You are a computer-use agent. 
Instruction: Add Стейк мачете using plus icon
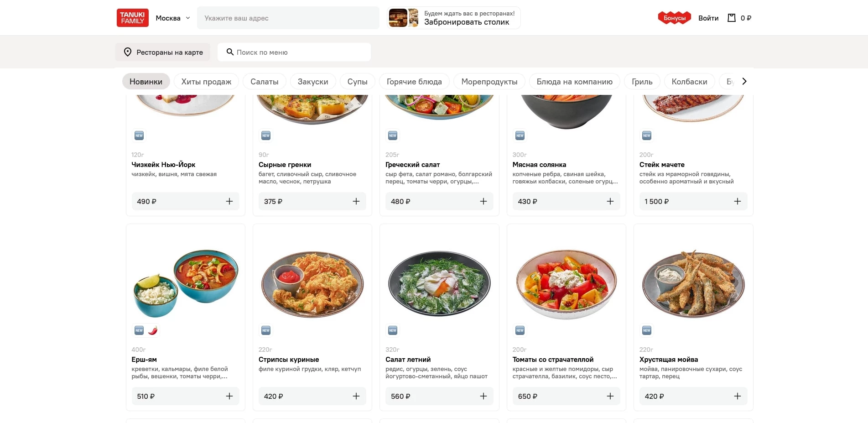coord(737,201)
